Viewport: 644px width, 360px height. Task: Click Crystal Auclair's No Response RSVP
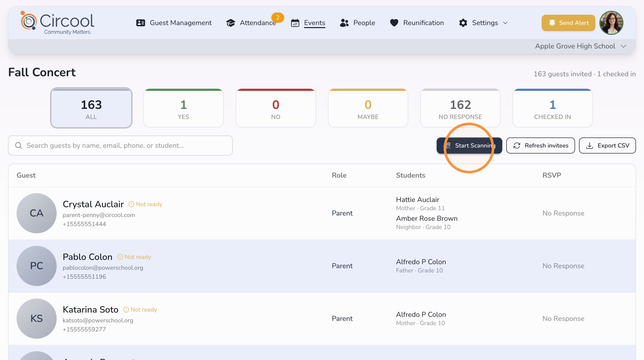[563, 213]
